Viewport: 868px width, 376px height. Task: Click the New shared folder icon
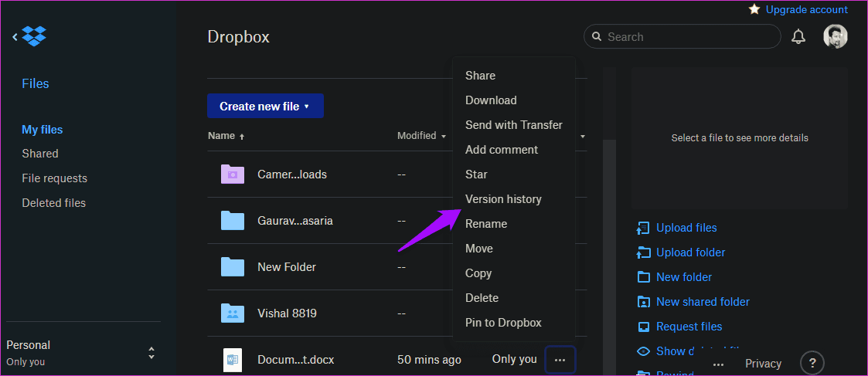tap(643, 302)
